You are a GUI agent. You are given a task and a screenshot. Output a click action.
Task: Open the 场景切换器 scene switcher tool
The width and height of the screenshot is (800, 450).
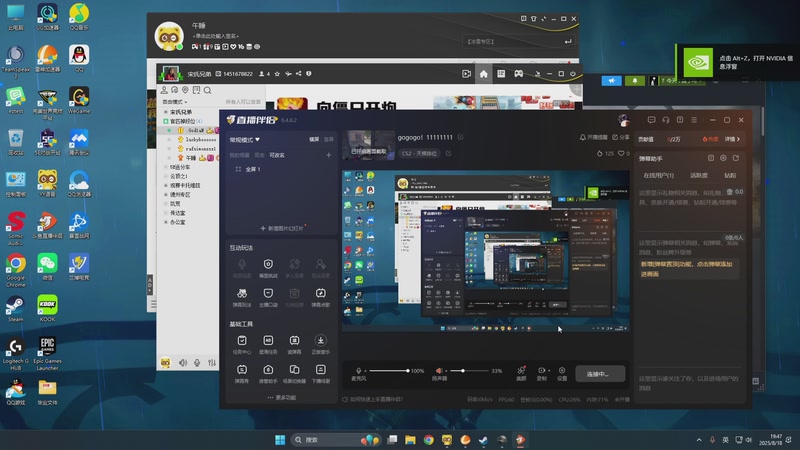(x=294, y=373)
